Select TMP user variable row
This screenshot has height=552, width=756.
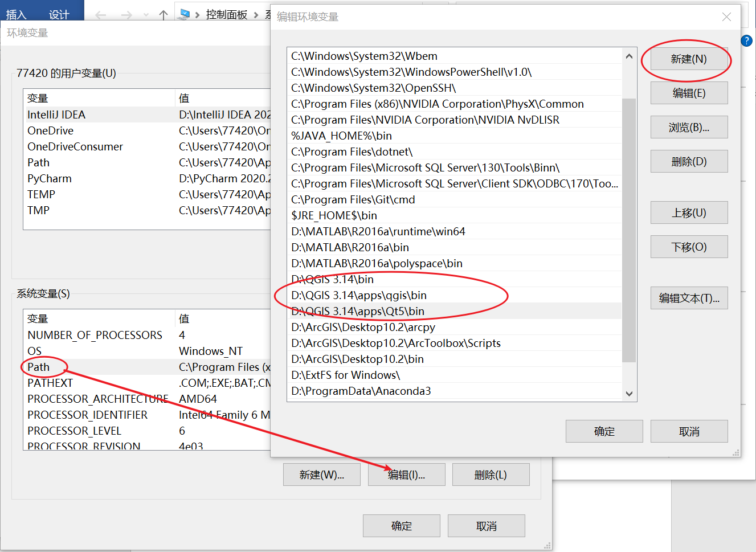coord(147,210)
